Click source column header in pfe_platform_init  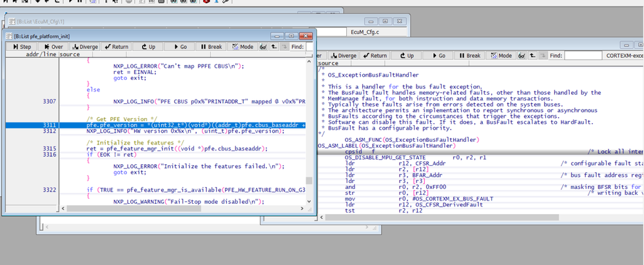(70, 54)
